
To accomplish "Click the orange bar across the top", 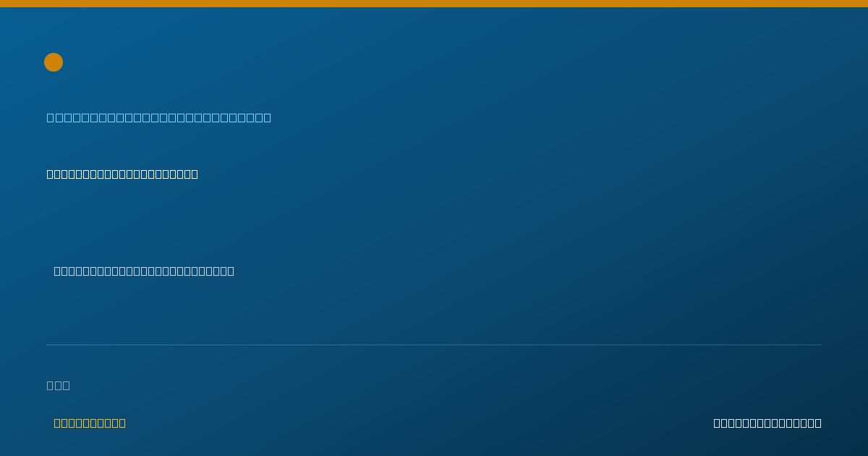I will click(x=434, y=4).
